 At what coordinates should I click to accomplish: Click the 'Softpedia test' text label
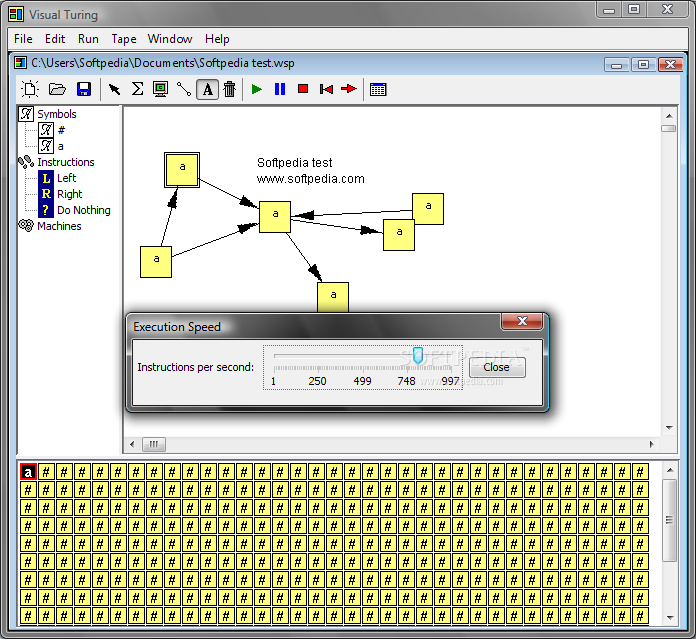pos(294,163)
